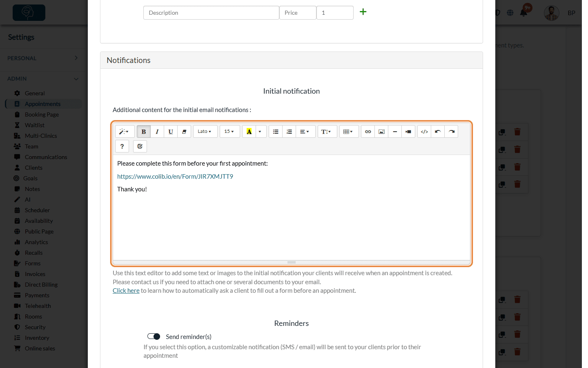Toggle underline formatting in the editor
The width and height of the screenshot is (588, 368).
pos(171,132)
